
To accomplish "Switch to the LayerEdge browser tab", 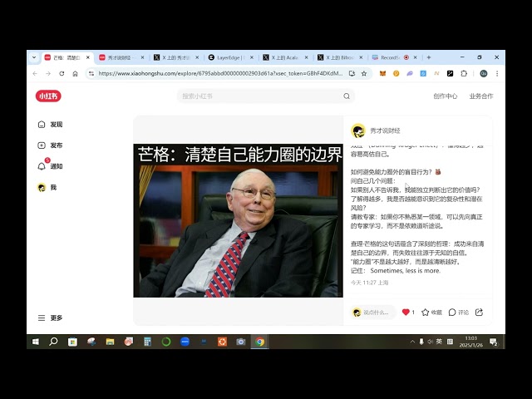I will coord(231,57).
